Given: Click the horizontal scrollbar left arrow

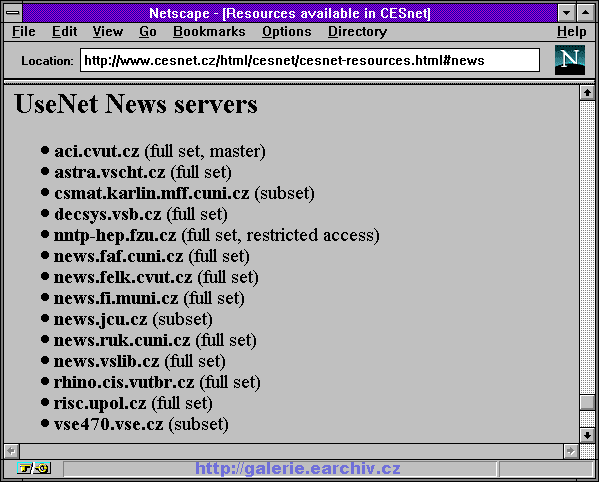Looking at the screenshot, I should pos(11,451).
